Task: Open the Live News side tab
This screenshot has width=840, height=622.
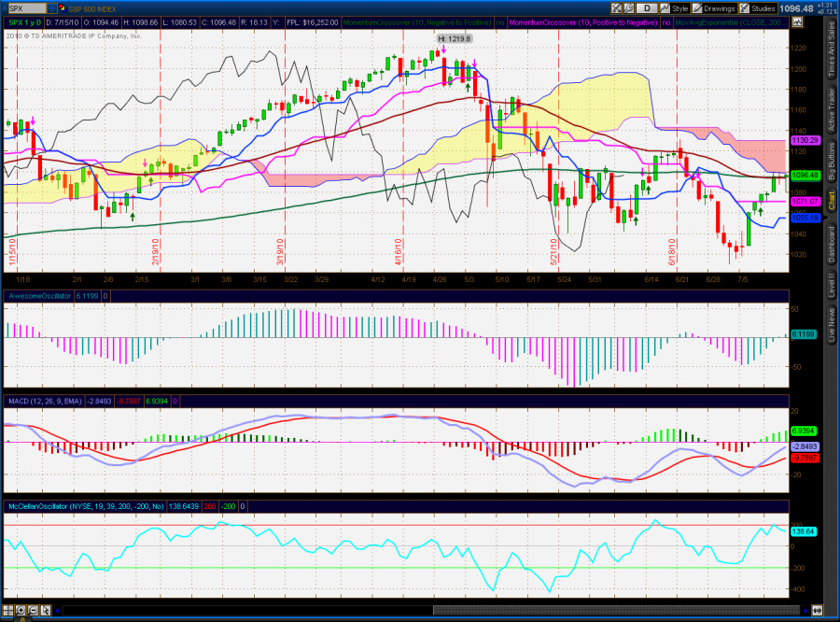Action: (x=832, y=325)
